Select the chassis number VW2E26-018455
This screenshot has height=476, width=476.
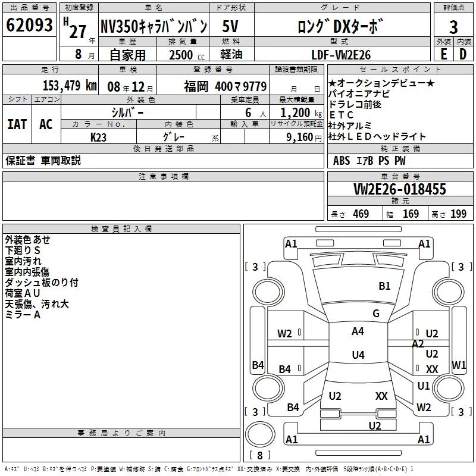400,189
